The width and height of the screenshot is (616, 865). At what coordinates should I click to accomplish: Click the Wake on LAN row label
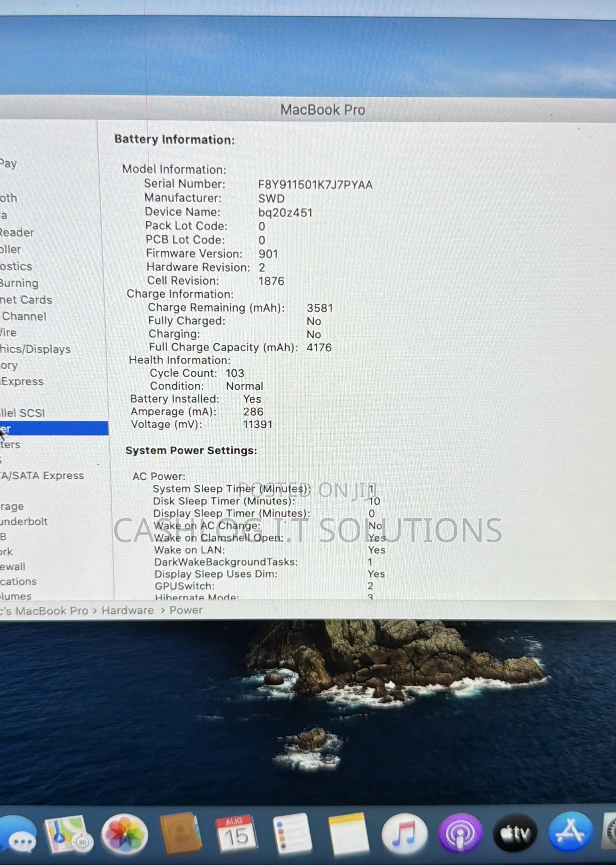click(x=190, y=550)
